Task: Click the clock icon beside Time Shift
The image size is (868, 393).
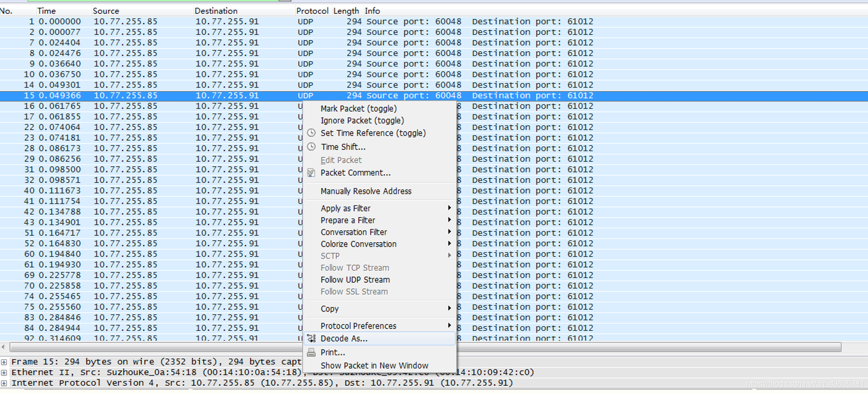Action: coord(311,146)
